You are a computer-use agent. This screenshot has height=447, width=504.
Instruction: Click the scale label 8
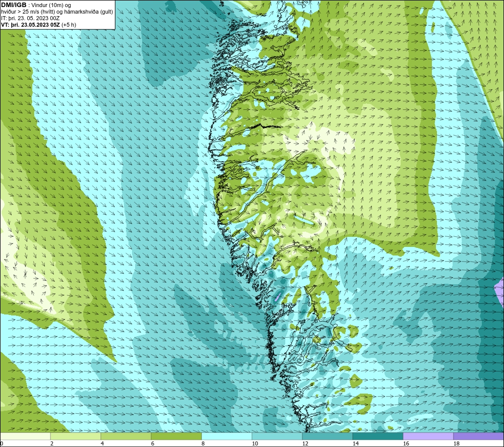[203, 443]
